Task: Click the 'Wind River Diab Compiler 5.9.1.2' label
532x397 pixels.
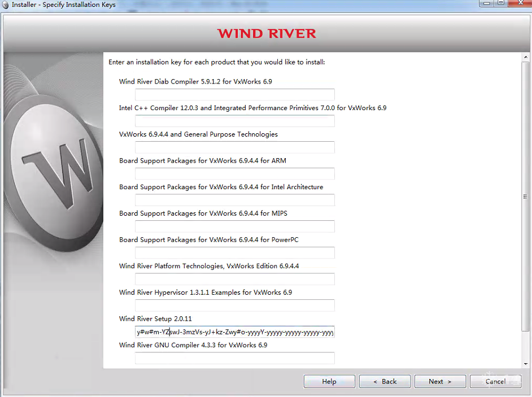Action: tap(195, 81)
